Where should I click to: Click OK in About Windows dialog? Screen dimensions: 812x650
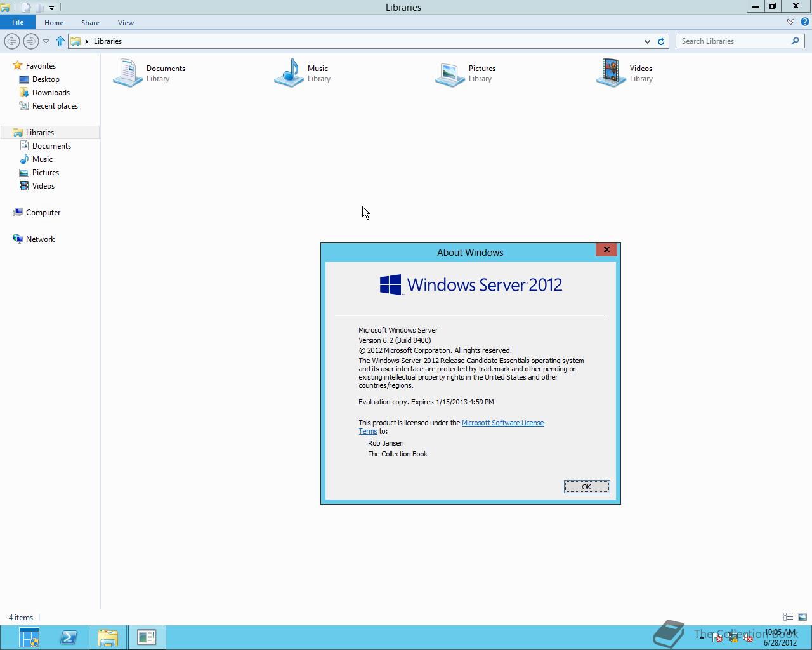[587, 487]
